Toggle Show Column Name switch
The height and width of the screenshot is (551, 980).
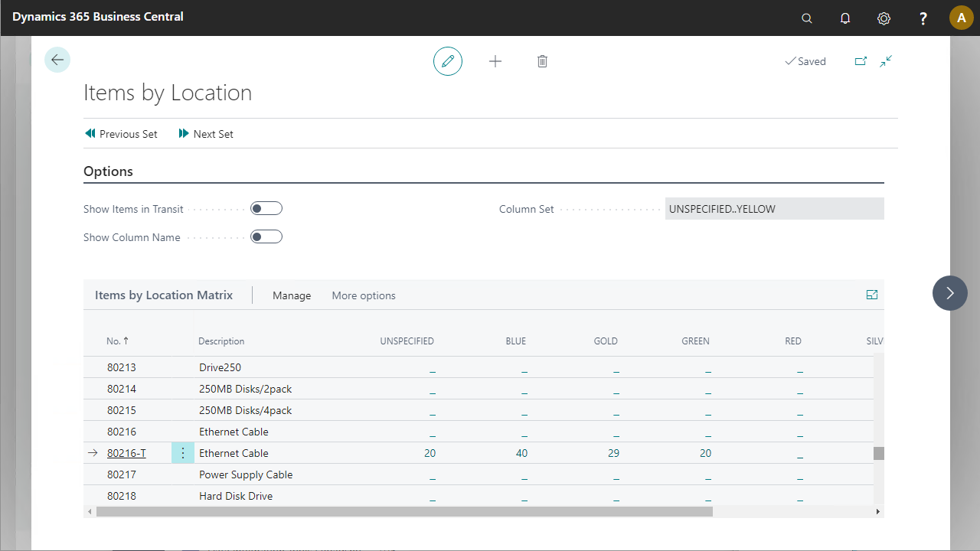tap(266, 236)
